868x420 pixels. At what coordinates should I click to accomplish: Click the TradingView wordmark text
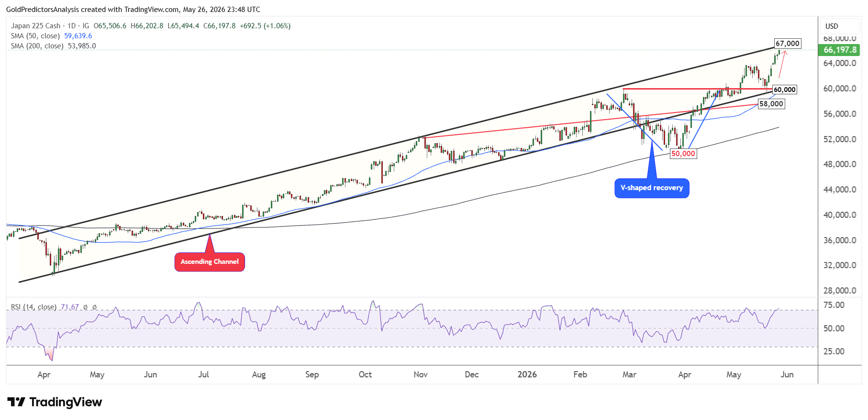(x=66, y=402)
